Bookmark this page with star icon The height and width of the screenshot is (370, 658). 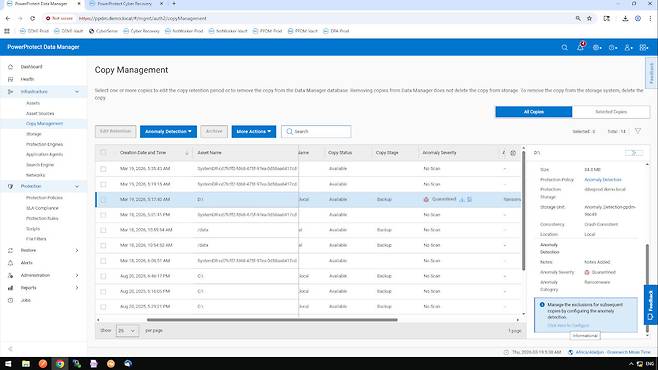click(x=589, y=18)
